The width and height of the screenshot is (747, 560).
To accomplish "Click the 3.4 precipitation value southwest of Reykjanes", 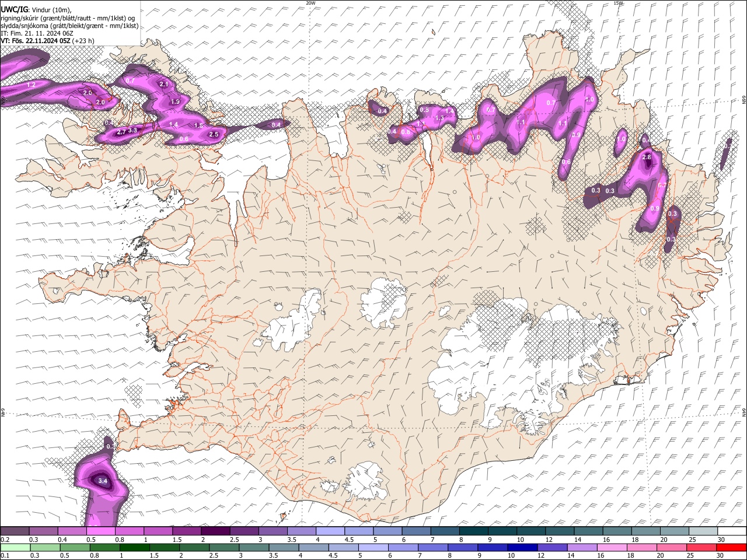I will pos(103,481).
